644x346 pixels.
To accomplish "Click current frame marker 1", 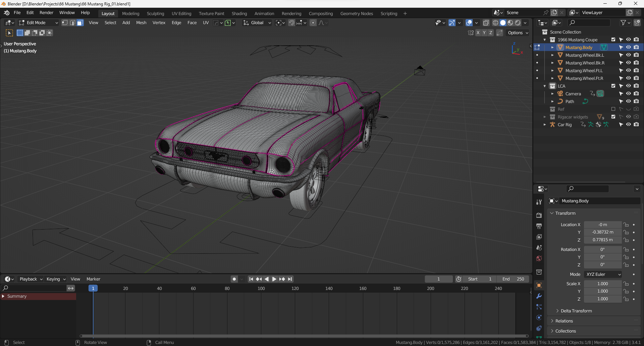I will tap(93, 288).
